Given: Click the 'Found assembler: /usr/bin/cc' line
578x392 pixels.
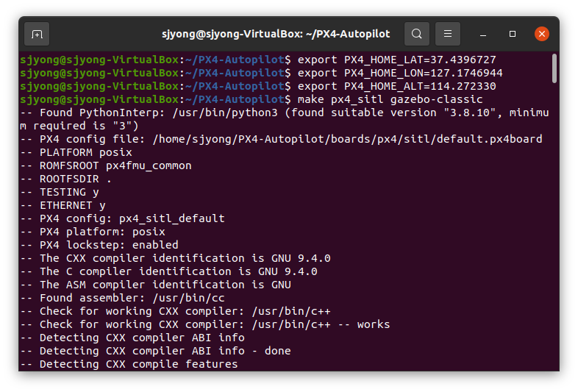Looking at the screenshot, I should 122,298.
